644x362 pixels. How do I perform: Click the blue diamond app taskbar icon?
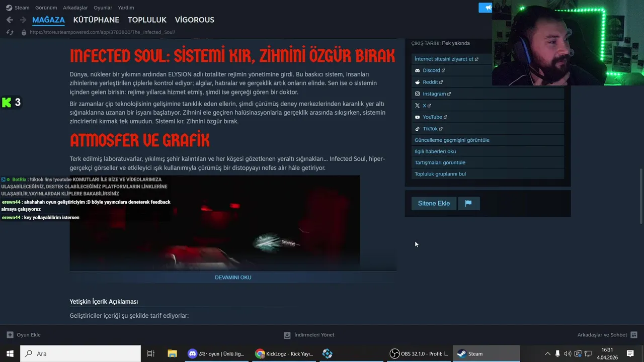coord(328,353)
